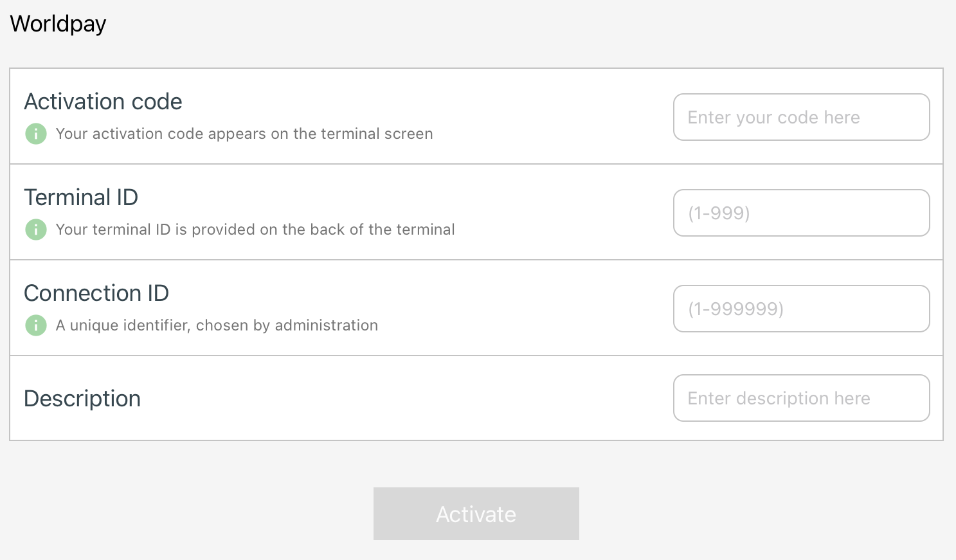Click the 'Enter your code here' placeholder
Image resolution: width=956 pixels, height=560 pixels.
(773, 117)
